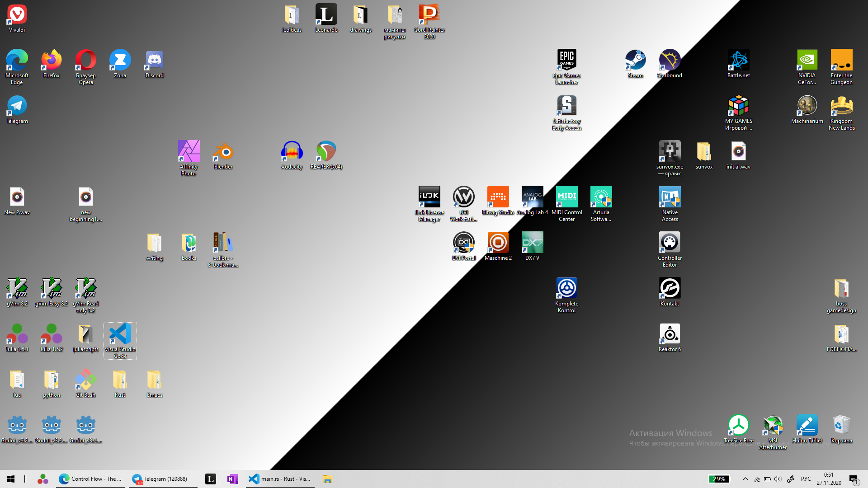Select the writing folder
Viewport: 868px width, 488px height.
click(155, 246)
